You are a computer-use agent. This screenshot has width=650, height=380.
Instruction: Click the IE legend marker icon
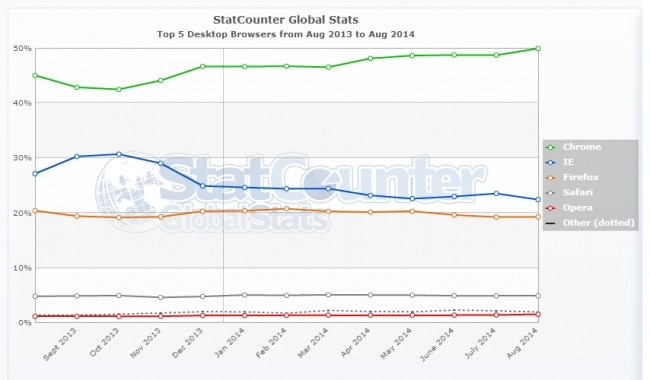(551, 162)
